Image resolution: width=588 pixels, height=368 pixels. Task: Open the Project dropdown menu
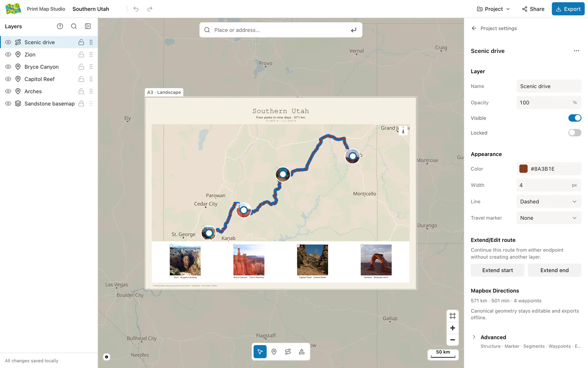click(493, 9)
